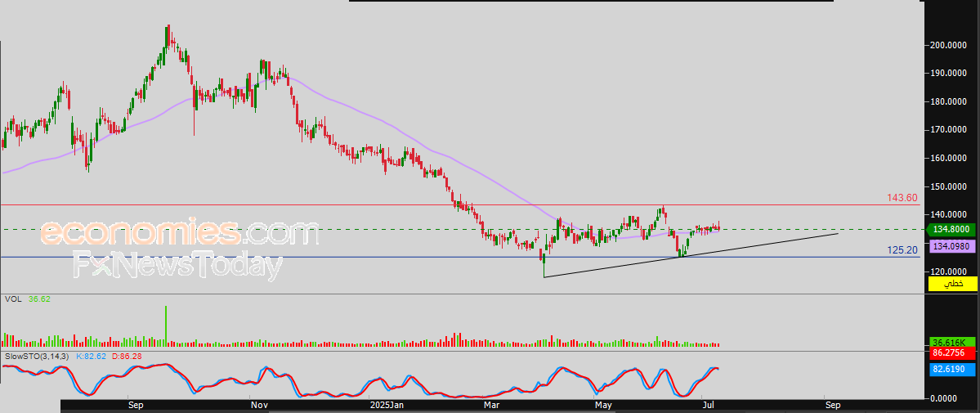980x413 pixels.
Task: Click the 134.0980 purple moving average label
Action: pos(952,246)
